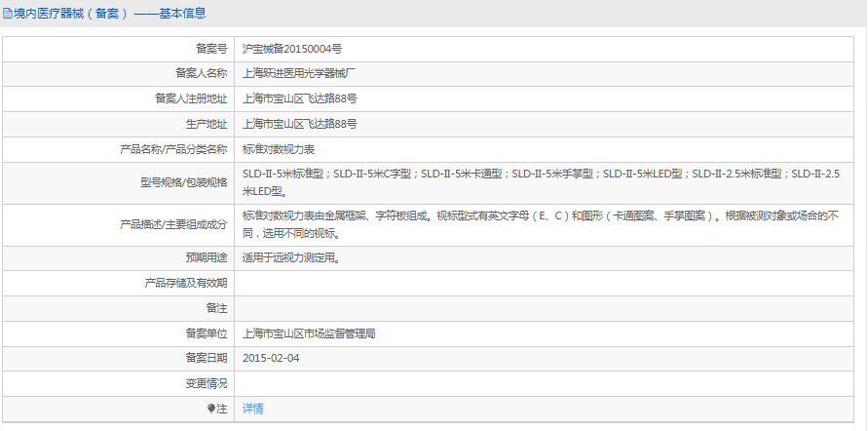Click the 产品存储及有效期 row label

(x=186, y=283)
